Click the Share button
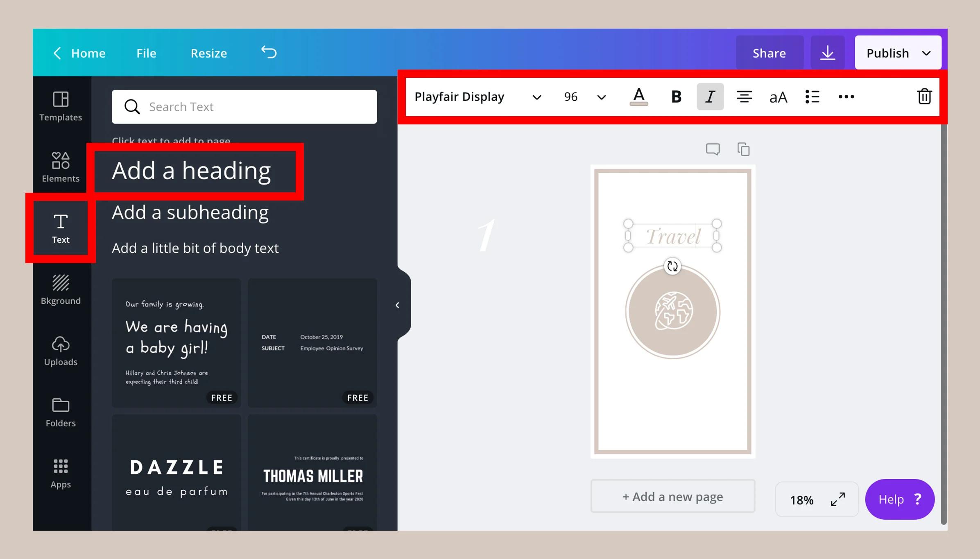The image size is (980, 559). (769, 53)
